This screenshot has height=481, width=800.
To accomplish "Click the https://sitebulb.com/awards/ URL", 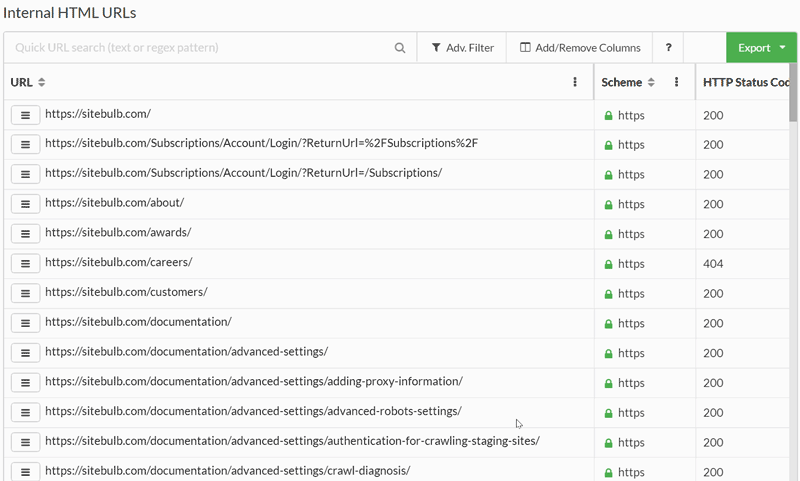I will (x=118, y=233).
